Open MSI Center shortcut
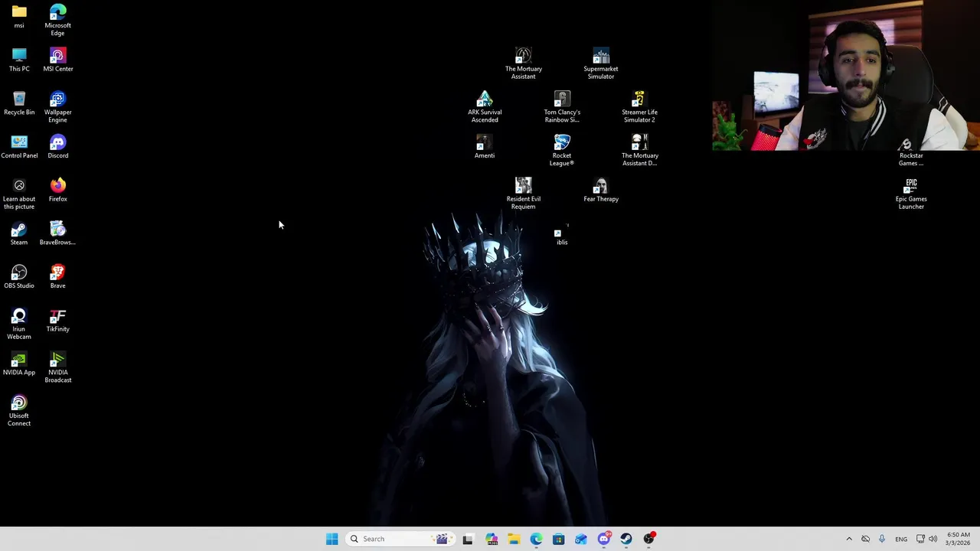 (x=57, y=60)
